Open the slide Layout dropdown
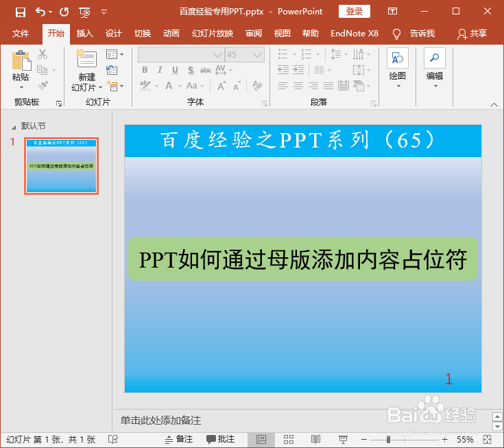504x448 pixels. [x=115, y=54]
